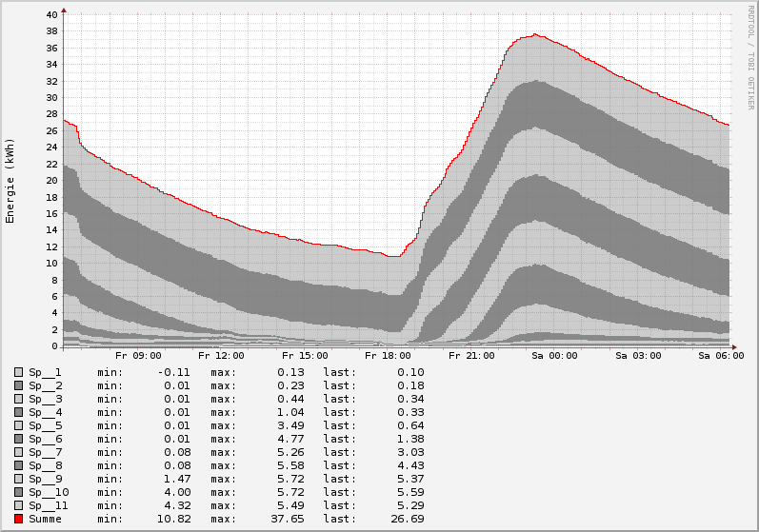Click the red Summe legend swatch

click(18, 519)
